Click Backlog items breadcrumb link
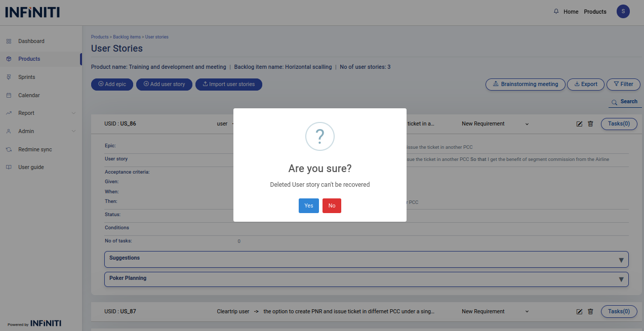Image resolution: width=644 pixels, height=331 pixels. 127,37
